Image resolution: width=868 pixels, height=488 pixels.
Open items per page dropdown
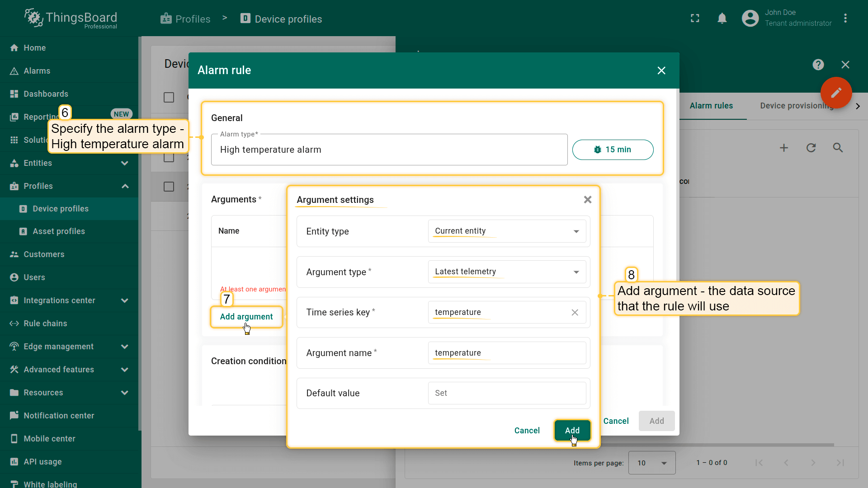point(651,463)
